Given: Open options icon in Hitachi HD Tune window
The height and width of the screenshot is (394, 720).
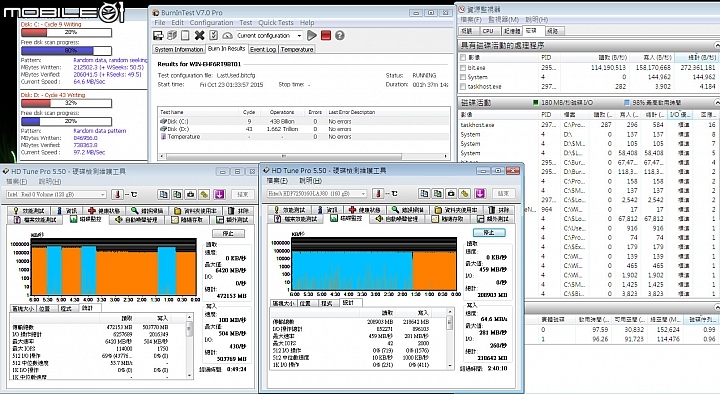Looking at the screenshot, I should [x=465, y=193].
